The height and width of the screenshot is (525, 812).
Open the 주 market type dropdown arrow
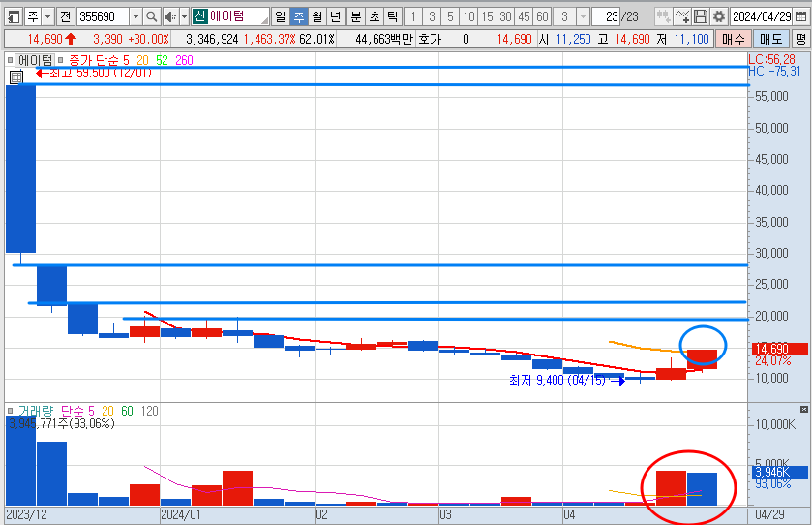pyautogui.click(x=47, y=17)
